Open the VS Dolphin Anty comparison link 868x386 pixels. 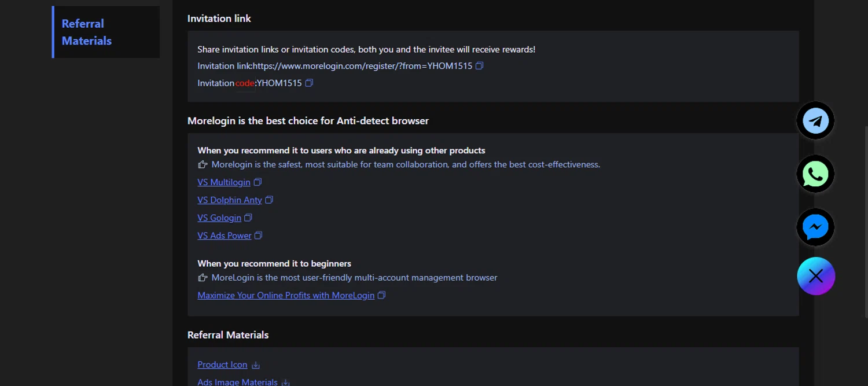point(230,200)
